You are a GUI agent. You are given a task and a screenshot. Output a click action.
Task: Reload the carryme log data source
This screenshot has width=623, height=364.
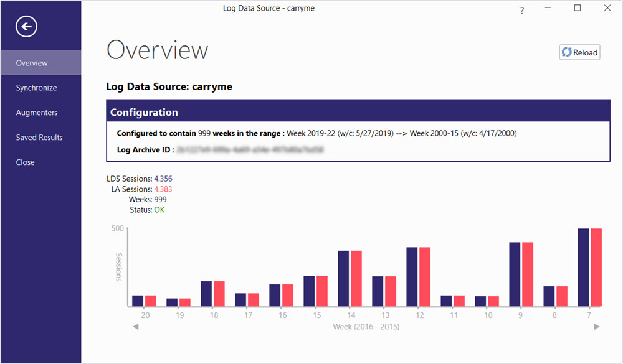[579, 52]
